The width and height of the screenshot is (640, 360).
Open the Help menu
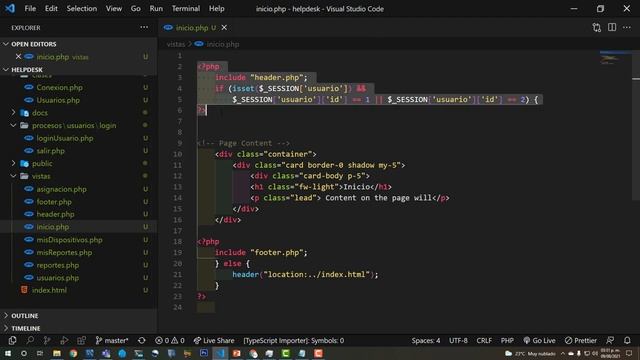click(x=217, y=8)
